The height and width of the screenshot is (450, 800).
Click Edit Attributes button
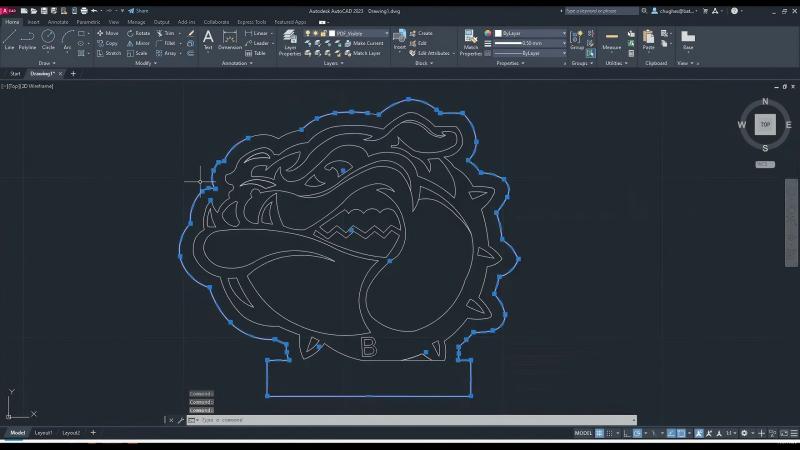[430, 53]
